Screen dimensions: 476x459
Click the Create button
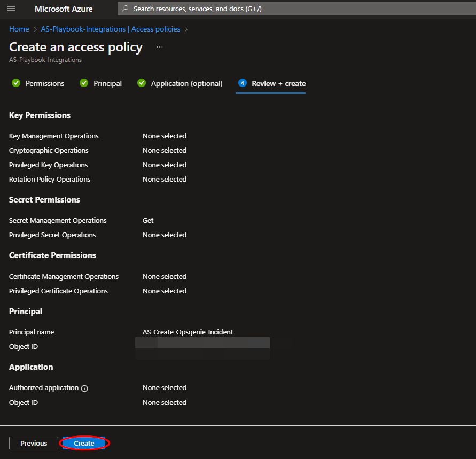click(84, 443)
